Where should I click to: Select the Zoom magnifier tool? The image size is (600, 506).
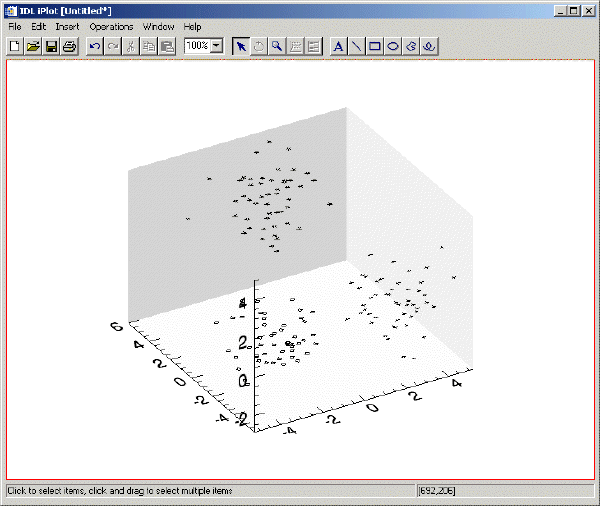pos(277,47)
